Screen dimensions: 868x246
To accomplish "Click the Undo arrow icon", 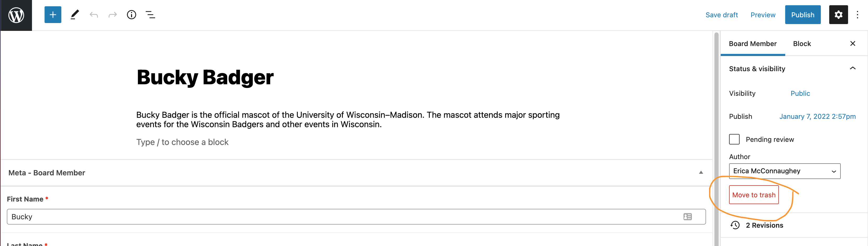I will click(x=94, y=15).
